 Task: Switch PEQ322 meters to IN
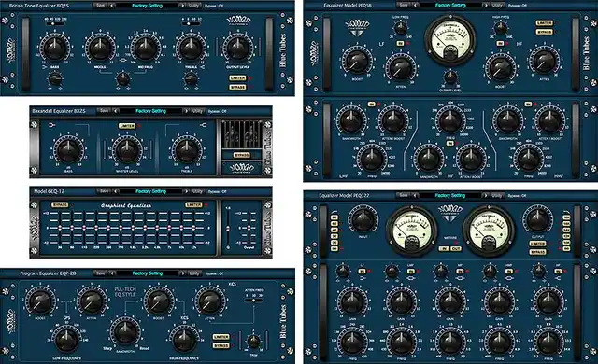click(445, 248)
